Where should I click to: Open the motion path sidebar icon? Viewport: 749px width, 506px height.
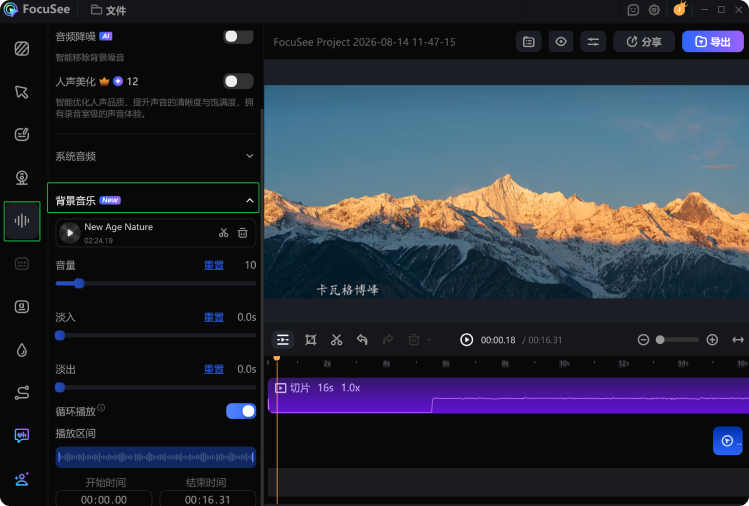tap(22, 393)
